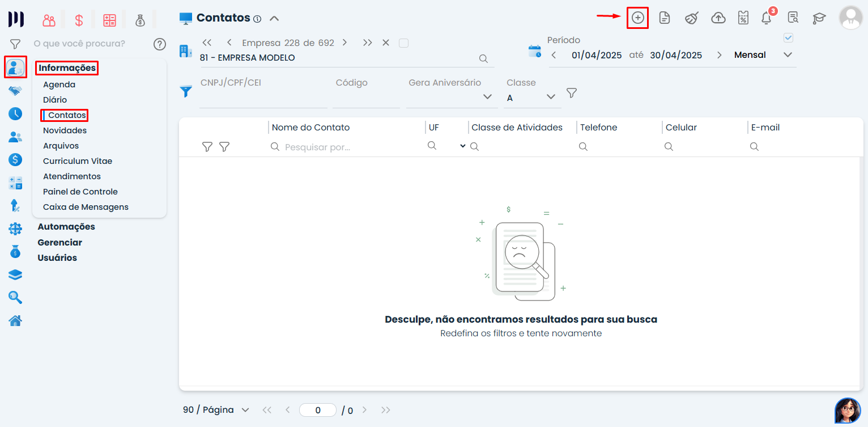Open the UF column filter dropdown arrow
Screen dimensions: 868x427
click(x=463, y=146)
